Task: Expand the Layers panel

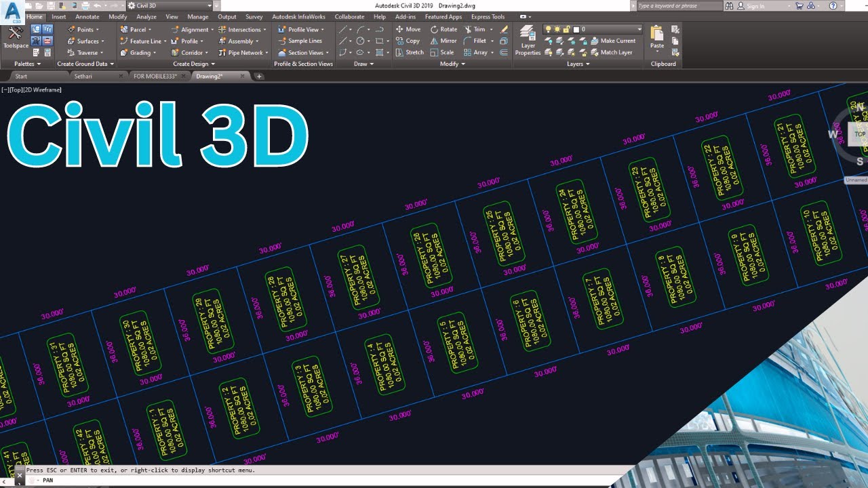Action: point(578,64)
